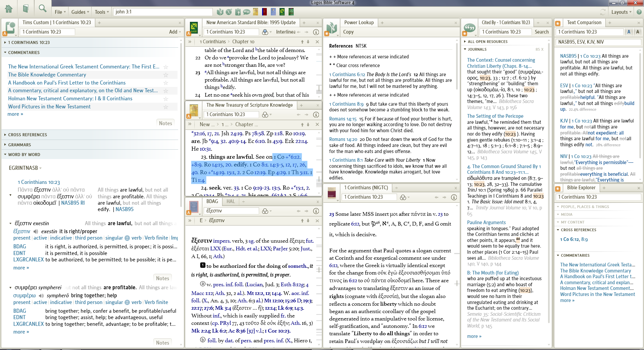Image resolution: width=644 pixels, height=350 pixels.
Task: Jump to next chapter in NASB locator bar
Action: [x=308, y=42]
